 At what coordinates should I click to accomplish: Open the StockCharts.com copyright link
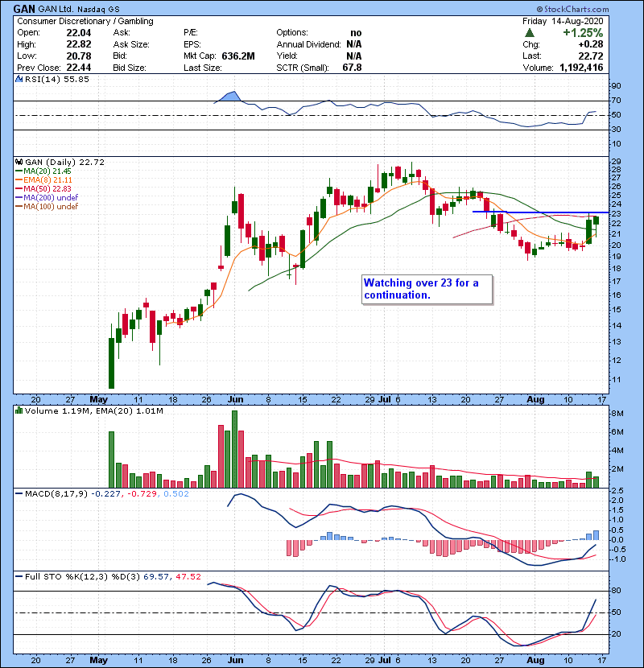click(x=573, y=9)
